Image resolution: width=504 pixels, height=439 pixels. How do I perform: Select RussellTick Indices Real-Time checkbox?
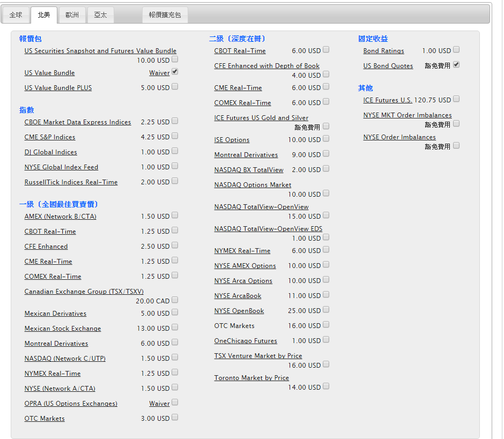pos(175,181)
